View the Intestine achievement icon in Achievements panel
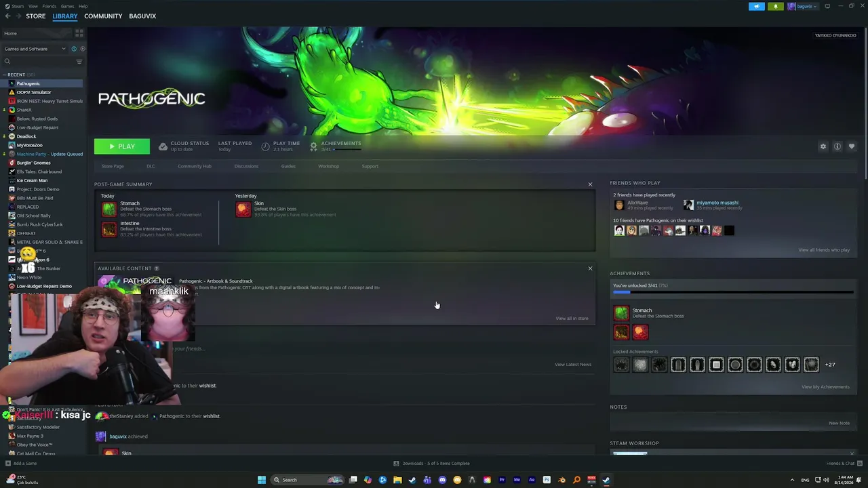 coord(621,332)
